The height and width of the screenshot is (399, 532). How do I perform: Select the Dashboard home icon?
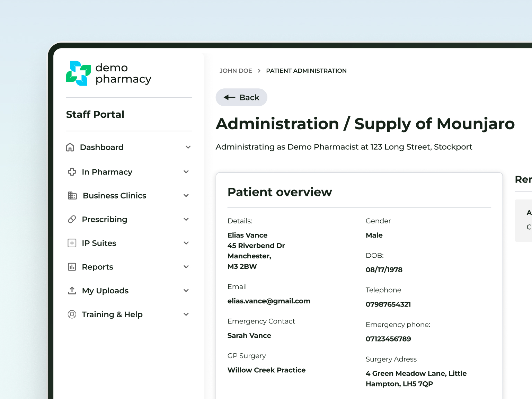point(71,147)
